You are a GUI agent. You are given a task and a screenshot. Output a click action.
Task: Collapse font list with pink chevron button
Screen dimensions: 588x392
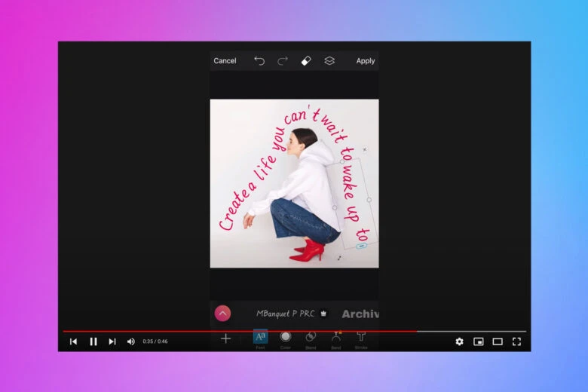[x=222, y=314]
